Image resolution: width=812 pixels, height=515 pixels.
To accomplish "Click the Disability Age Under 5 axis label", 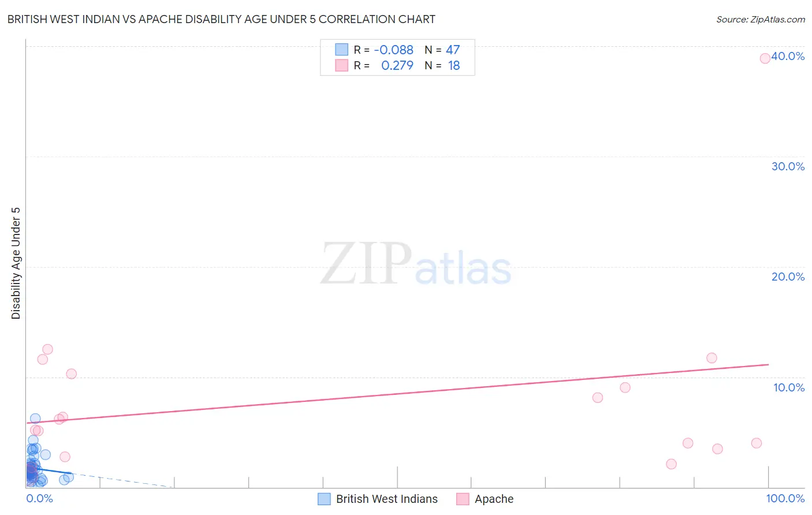I will (x=16, y=263).
